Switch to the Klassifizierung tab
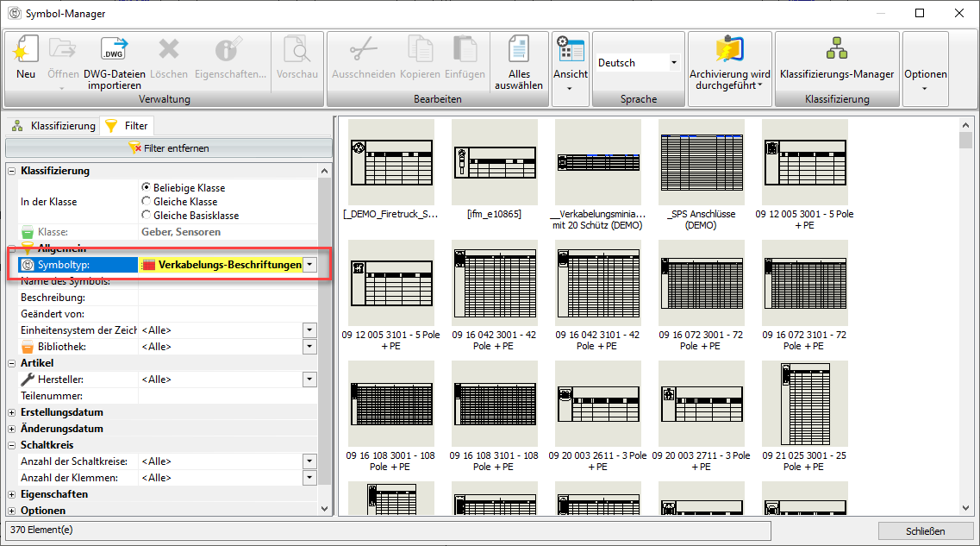 [x=54, y=126]
